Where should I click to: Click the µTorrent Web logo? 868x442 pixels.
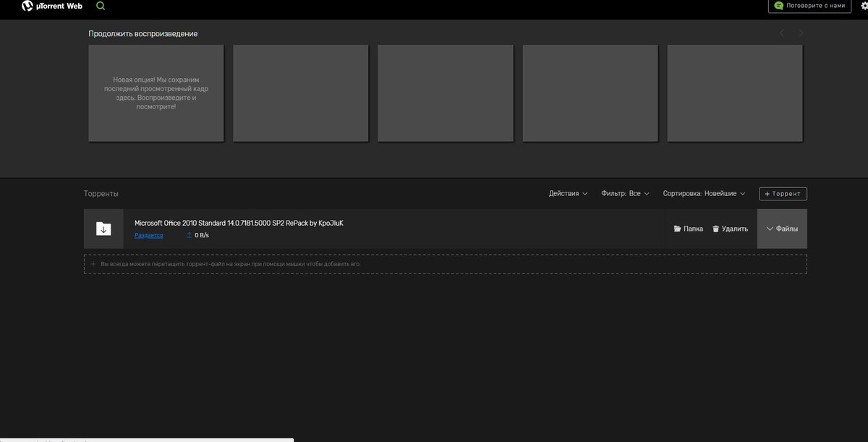click(52, 6)
